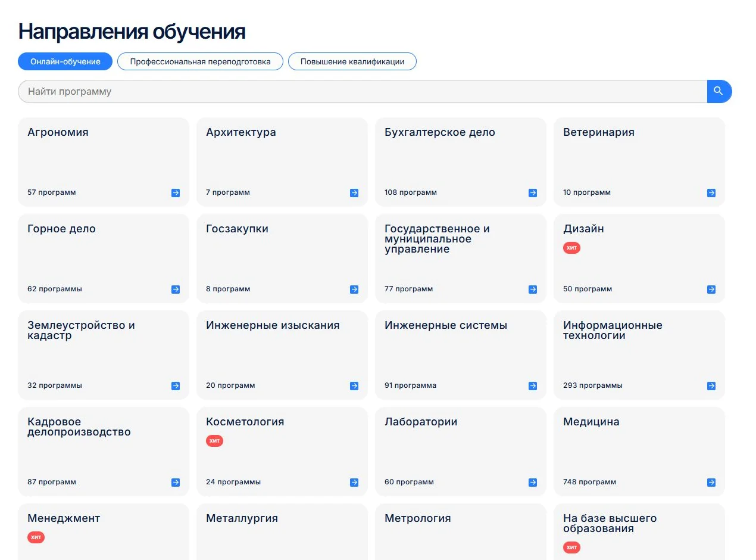Click the arrow icon on the Горное дело card
The image size is (756, 560).
[176, 290]
